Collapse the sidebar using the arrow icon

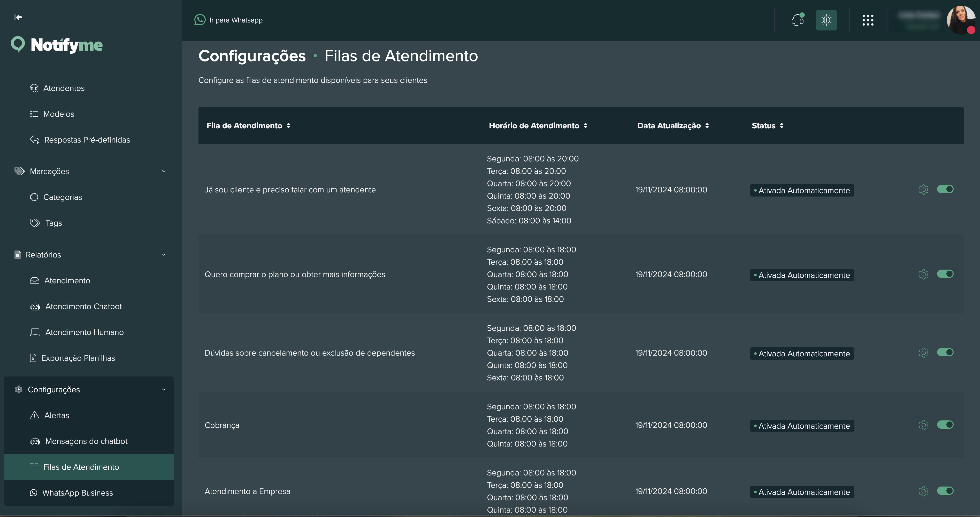point(18,17)
